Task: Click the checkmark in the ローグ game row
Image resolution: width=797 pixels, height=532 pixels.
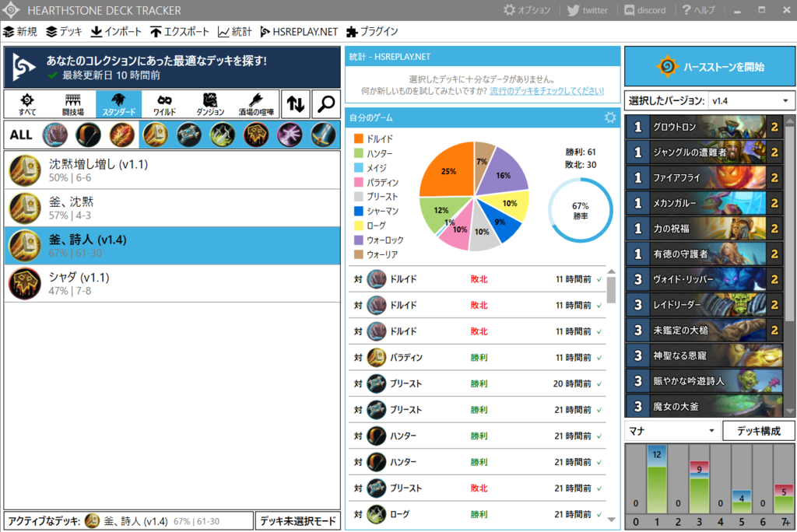Action: pos(599,515)
